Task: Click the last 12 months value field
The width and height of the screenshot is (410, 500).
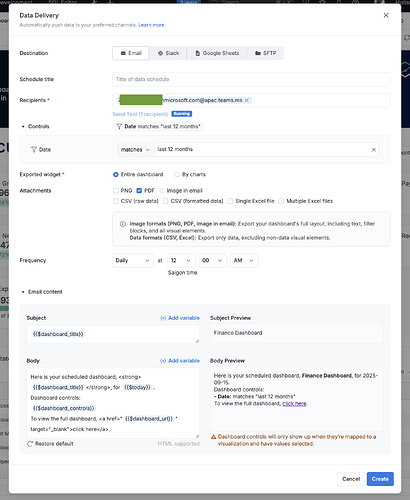Action: [x=262, y=149]
